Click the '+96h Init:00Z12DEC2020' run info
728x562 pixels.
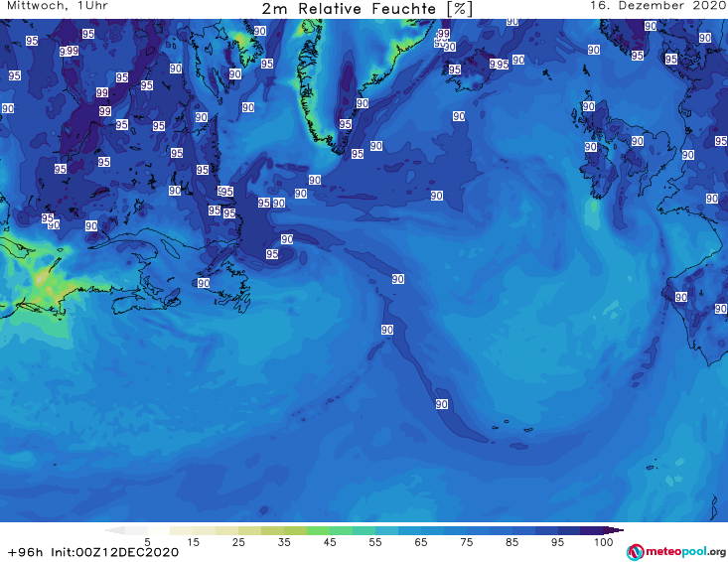[x=93, y=552]
